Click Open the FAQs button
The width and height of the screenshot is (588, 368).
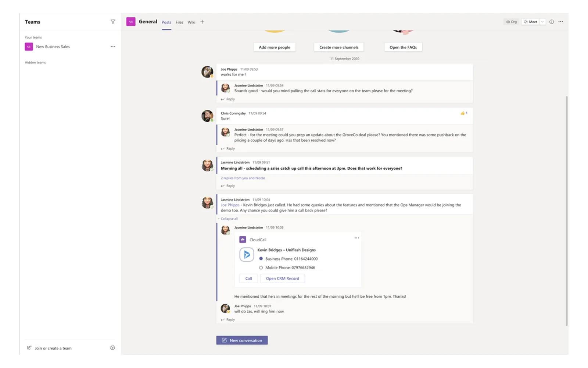click(403, 47)
